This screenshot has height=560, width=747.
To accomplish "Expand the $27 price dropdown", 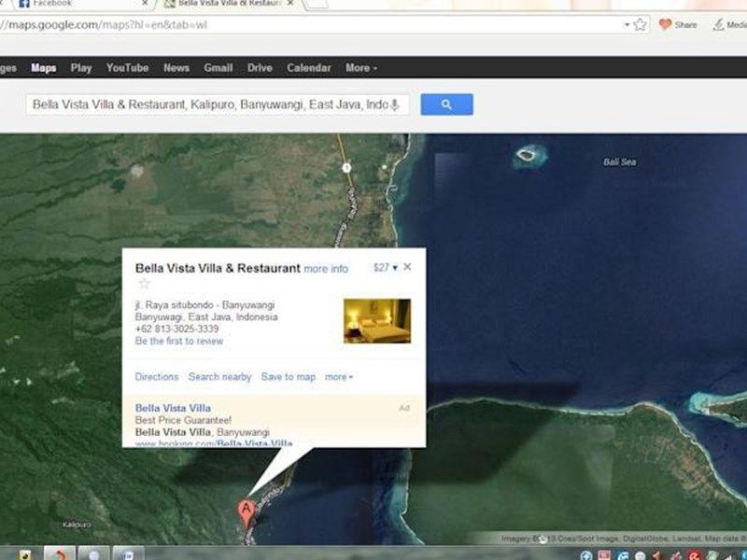I will point(385,268).
